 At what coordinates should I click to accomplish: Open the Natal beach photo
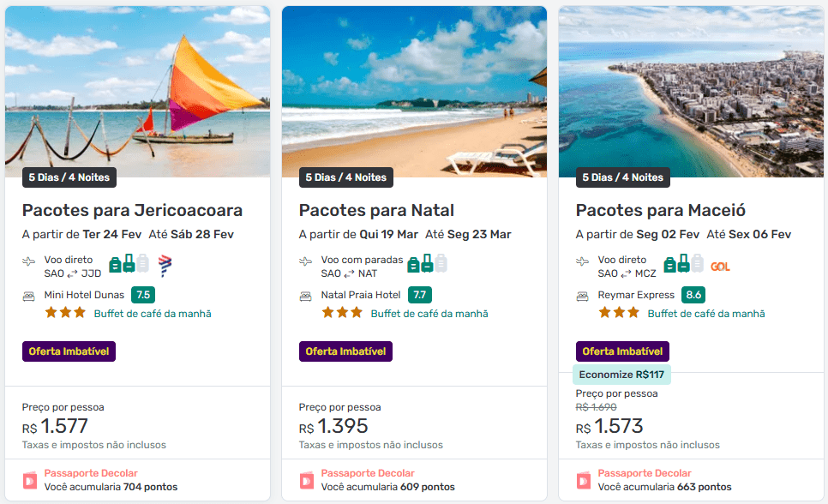[414, 90]
